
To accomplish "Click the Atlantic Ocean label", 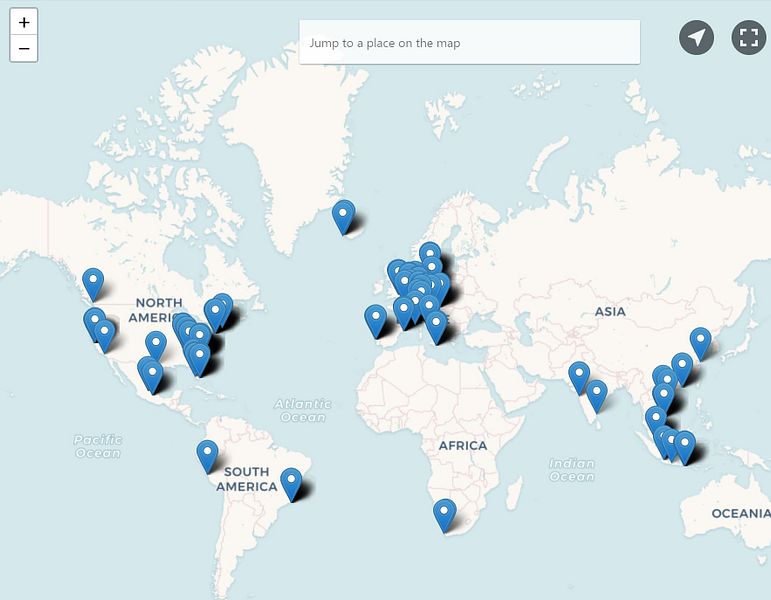I will coord(303,411).
